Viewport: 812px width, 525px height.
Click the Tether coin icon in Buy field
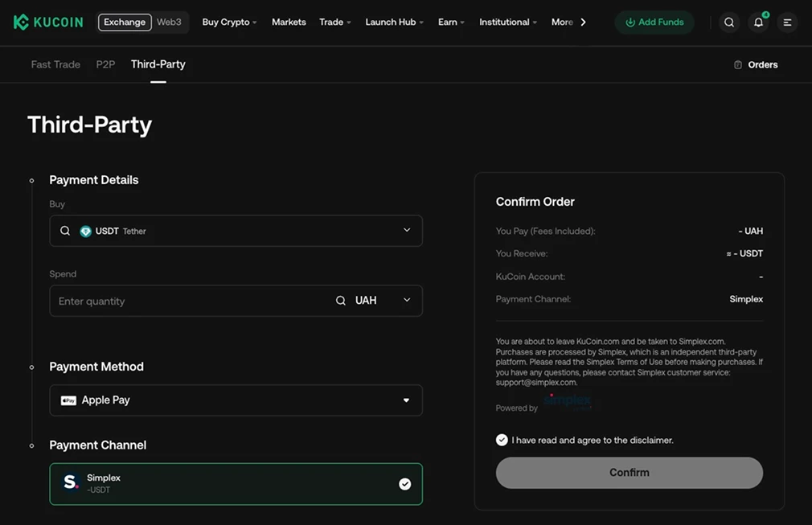click(x=86, y=231)
